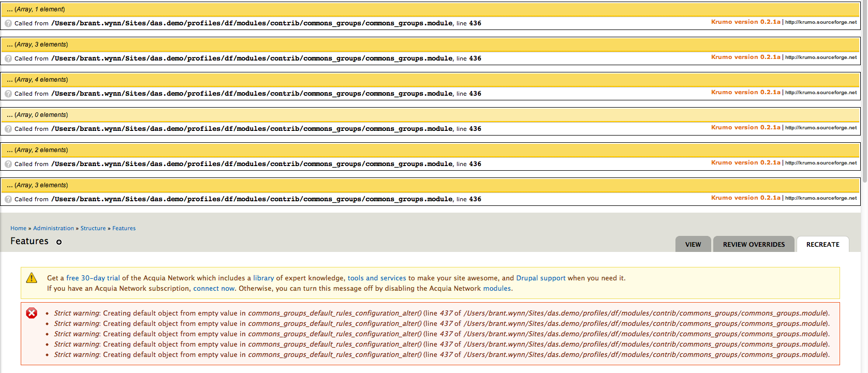Image resolution: width=868 pixels, height=373 pixels.
Task: Click the yellow warning triangle icon
Action: tap(32, 278)
